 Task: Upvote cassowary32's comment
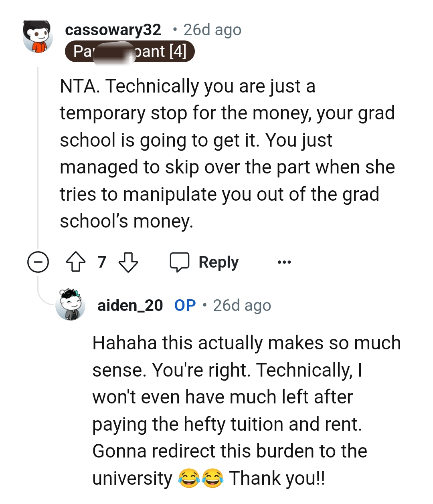75,262
